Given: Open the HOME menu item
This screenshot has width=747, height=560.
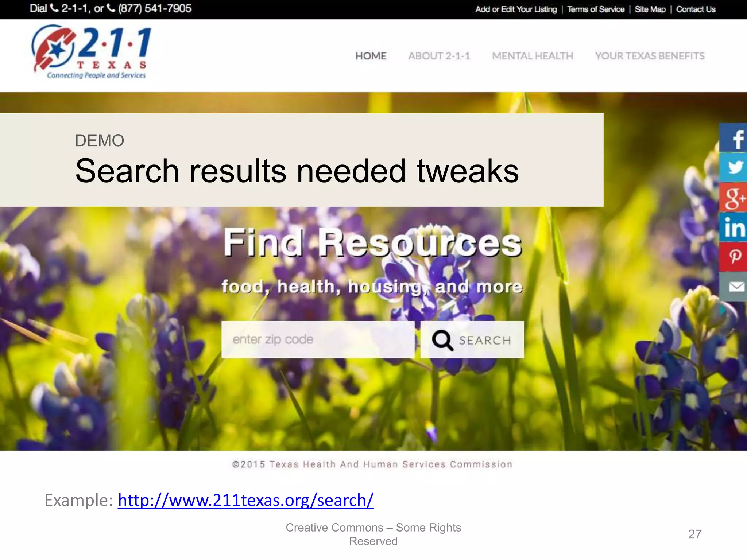Looking at the screenshot, I should [x=371, y=56].
